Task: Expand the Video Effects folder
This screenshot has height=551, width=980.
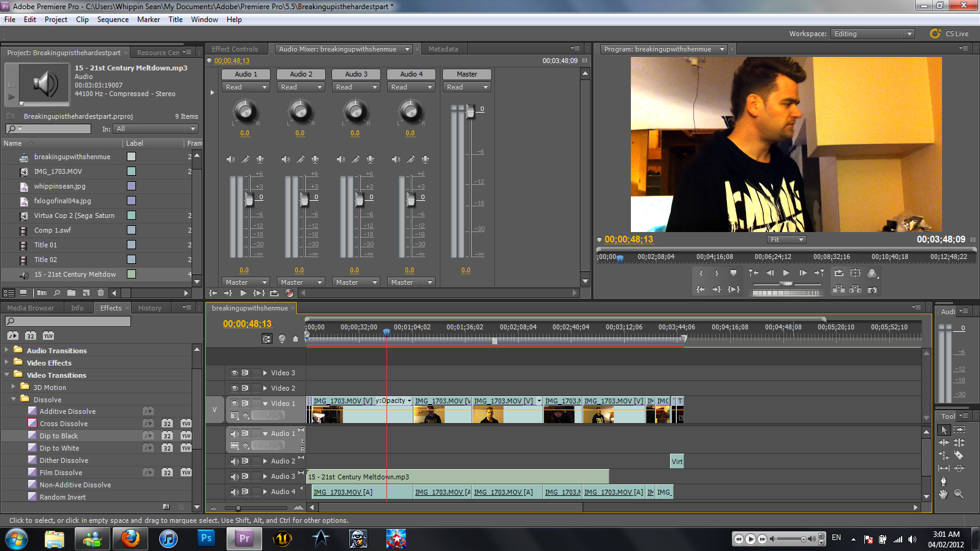Action: [x=7, y=362]
